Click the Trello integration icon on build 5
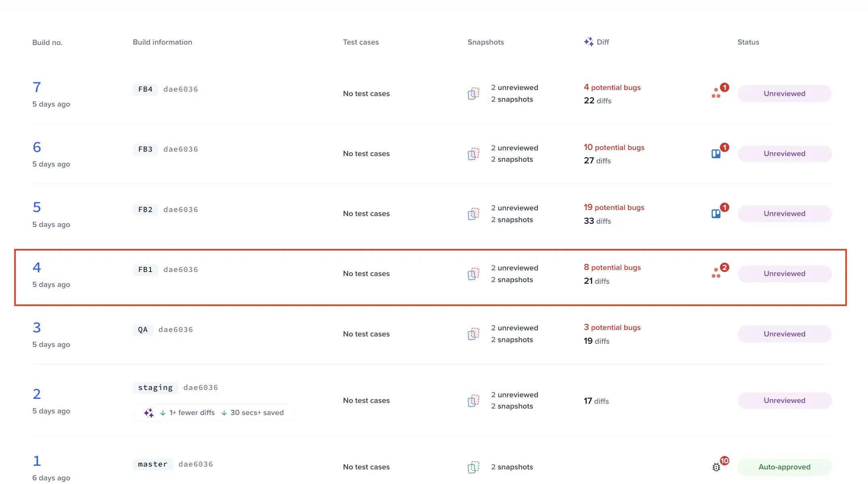Screen dimensions: 868x484 click(716, 214)
